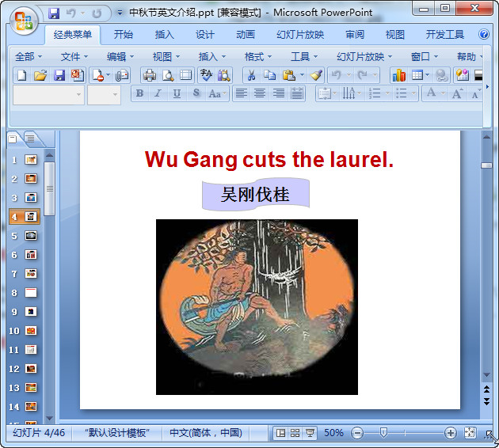Click the Copy icon
The height and width of the screenshot is (448, 499).
[270, 75]
